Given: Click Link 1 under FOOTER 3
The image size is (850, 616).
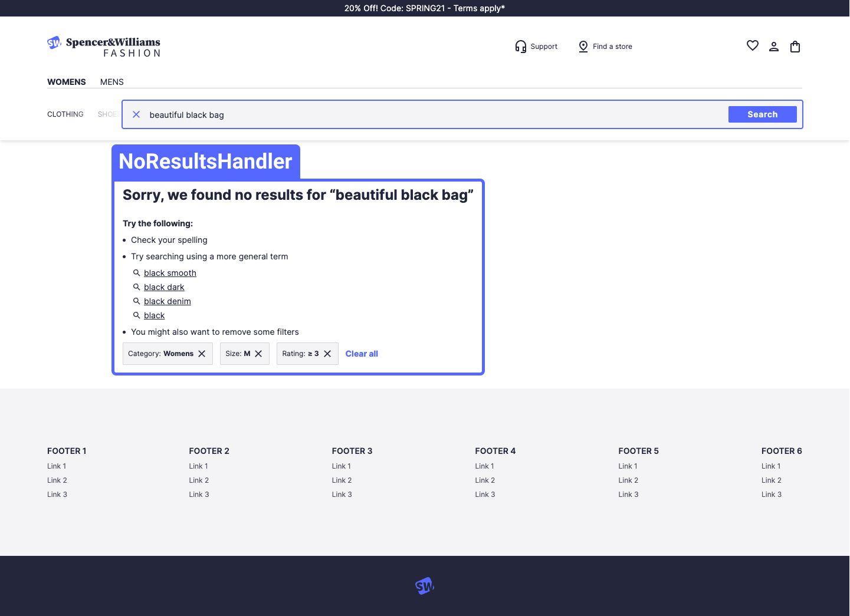Looking at the screenshot, I should coord(342,466).
